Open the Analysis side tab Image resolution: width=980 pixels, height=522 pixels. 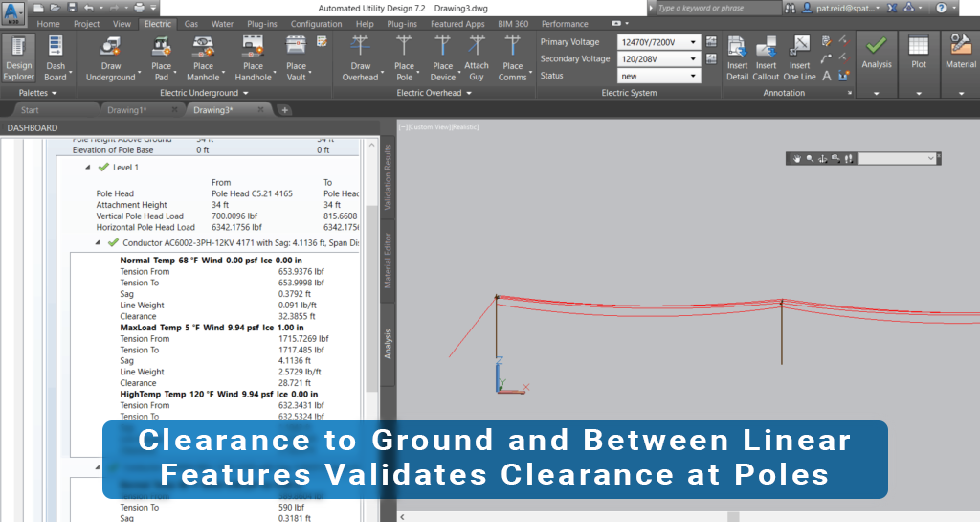[x=388, y=344]
